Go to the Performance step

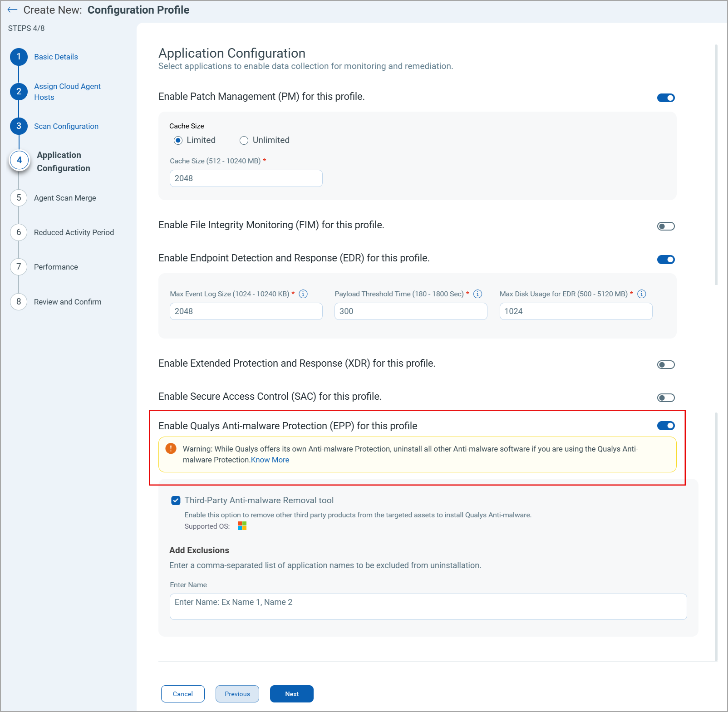point(56,267)
